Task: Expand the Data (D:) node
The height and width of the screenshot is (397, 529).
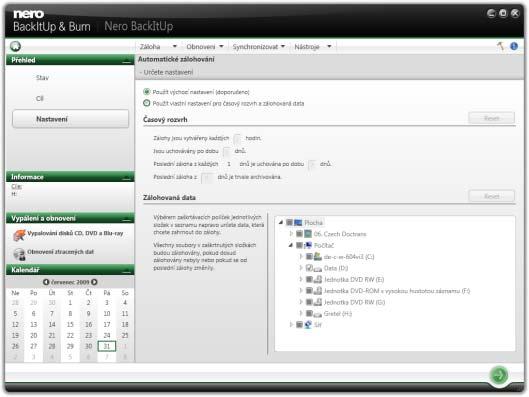Action: (x=301, y=268)
